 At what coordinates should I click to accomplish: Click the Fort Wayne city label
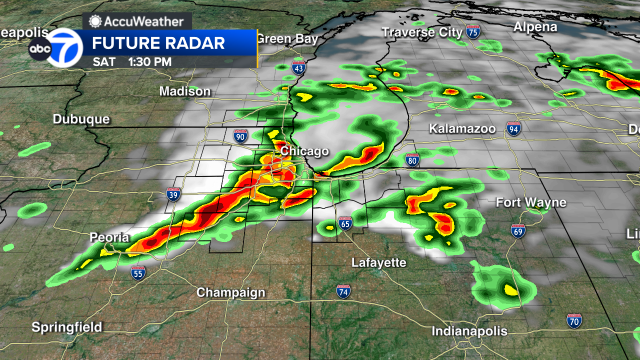point(531,202)
